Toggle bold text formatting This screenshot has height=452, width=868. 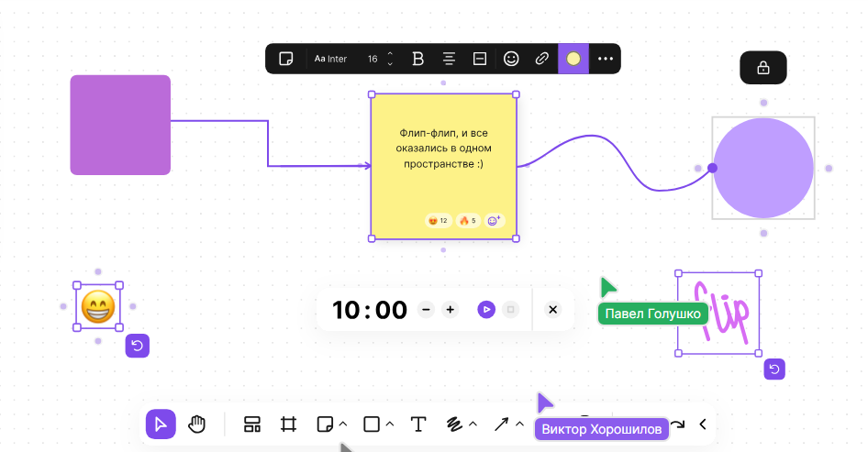coord(418,59)
